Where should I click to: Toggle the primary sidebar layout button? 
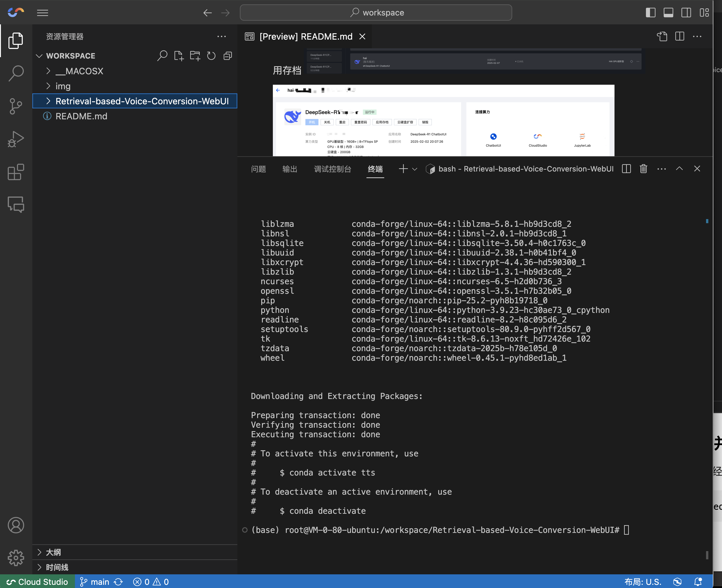point(650,13)
